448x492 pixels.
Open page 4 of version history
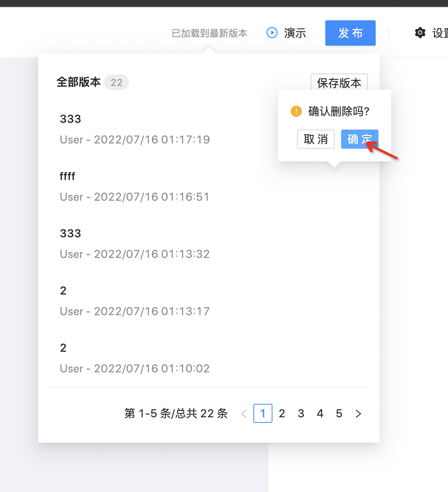[320, 413]
